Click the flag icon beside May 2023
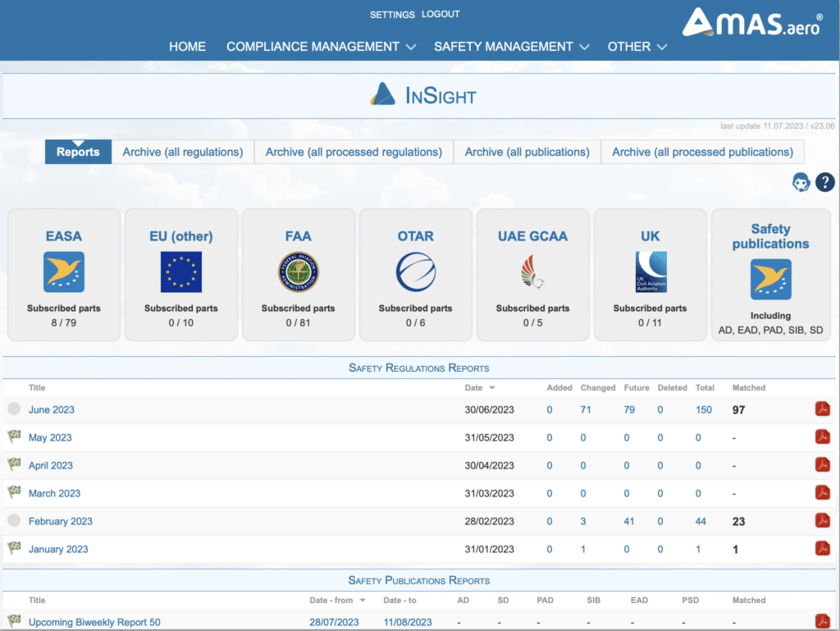This screenshot has height=631, width=840. [15, 436]
